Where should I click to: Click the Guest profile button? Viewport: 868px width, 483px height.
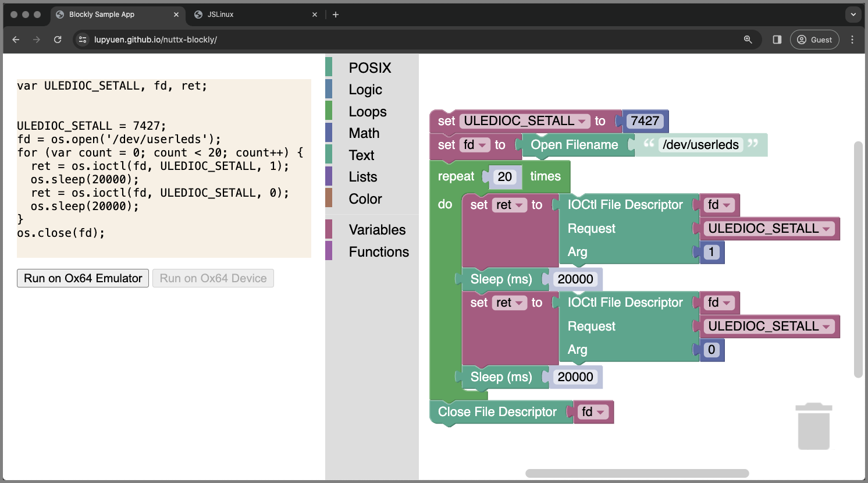coord(814,40)
